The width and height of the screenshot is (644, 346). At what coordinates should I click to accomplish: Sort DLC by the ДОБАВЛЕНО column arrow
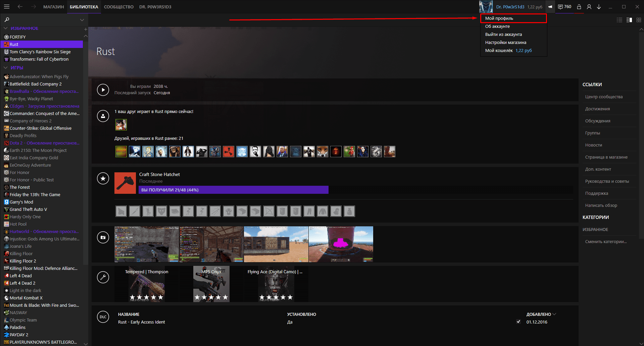(554, 314)
